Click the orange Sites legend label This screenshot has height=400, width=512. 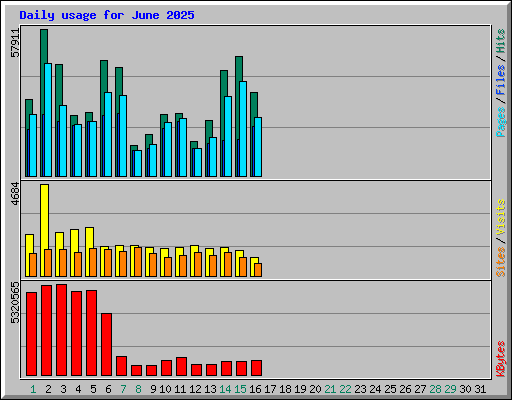click(501, 262)
